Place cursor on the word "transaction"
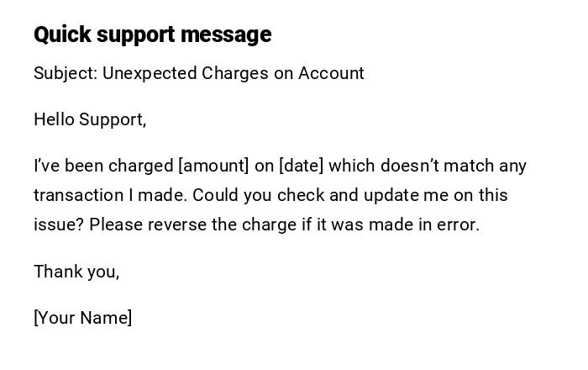588x370 pixels. click(78, 195)
